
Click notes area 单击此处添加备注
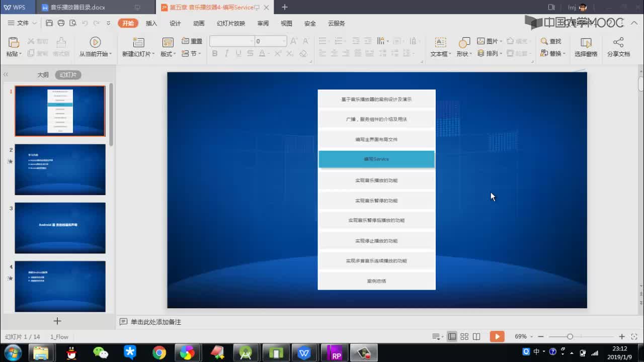(x=155, y=322)
